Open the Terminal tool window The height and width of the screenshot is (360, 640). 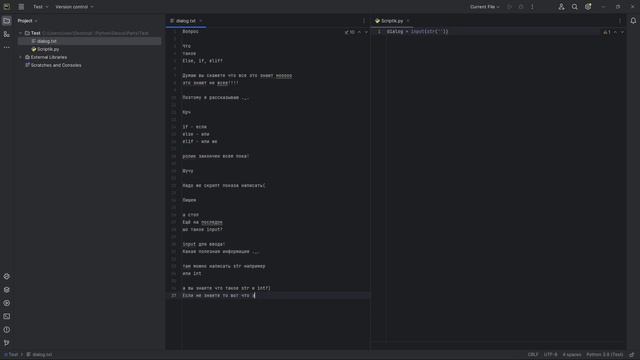7,316
